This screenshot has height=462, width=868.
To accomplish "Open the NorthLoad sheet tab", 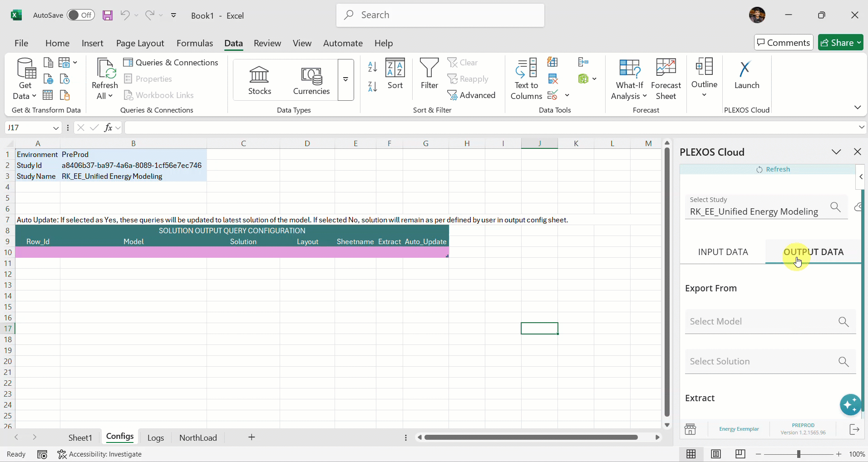I will [198, 438].
